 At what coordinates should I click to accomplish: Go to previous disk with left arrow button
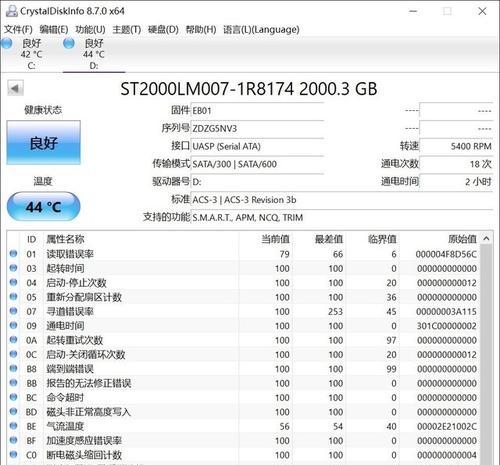(15, 88)
